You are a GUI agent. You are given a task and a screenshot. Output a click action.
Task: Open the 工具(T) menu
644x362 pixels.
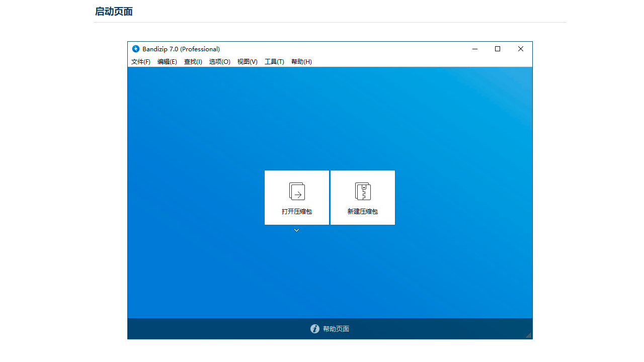coord(274,62)
